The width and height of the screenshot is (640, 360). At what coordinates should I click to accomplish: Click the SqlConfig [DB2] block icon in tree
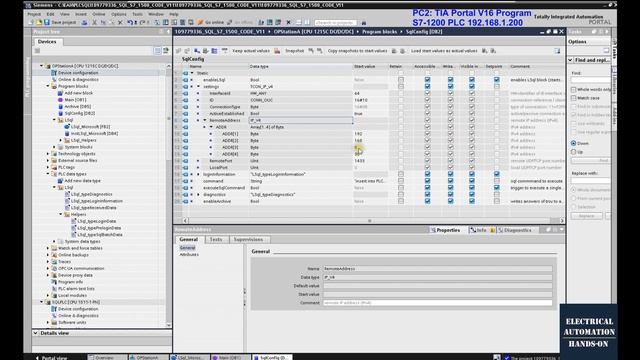tap(60, 113)
